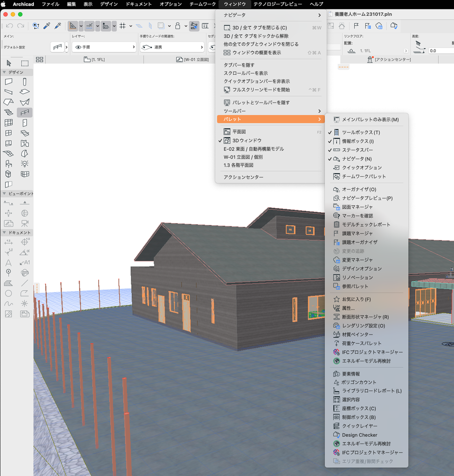
Task: Select the Column tool in toolbox
Action: (x=25, y=81)
